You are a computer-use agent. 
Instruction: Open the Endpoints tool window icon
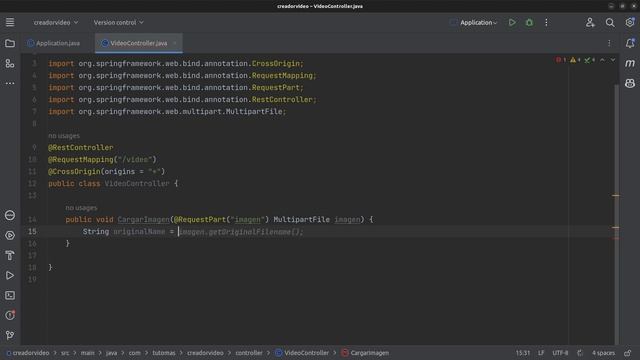10,215
